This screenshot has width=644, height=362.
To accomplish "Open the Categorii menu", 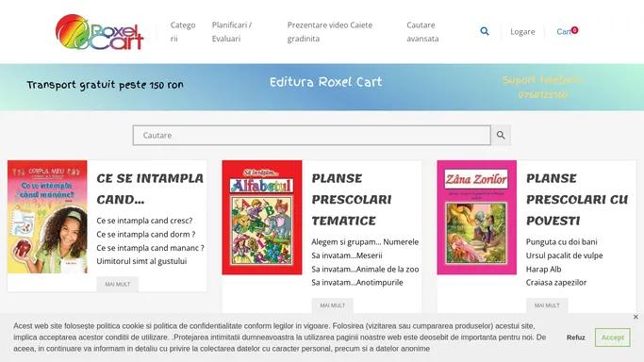I will point(183,32).
